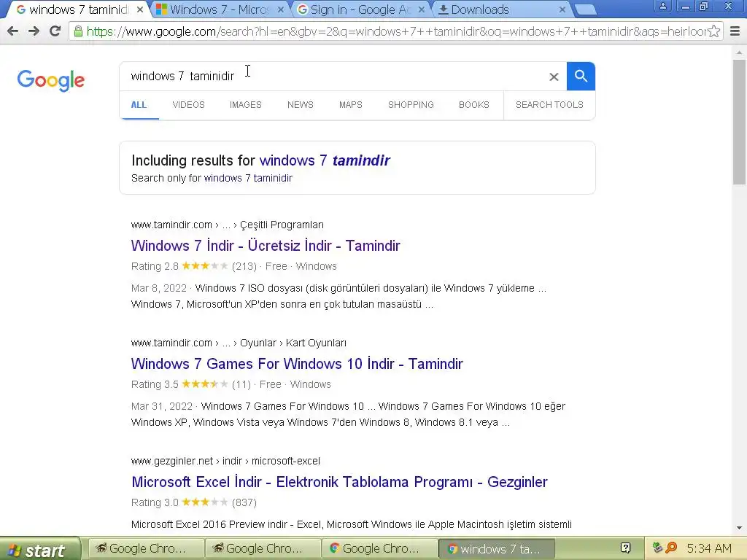
Task: Click 'windows 7 ta...' taskbar button
Action: (496, 548)
